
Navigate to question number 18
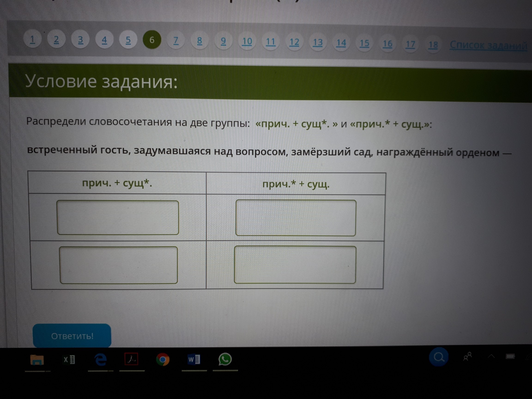pos(433,45)
